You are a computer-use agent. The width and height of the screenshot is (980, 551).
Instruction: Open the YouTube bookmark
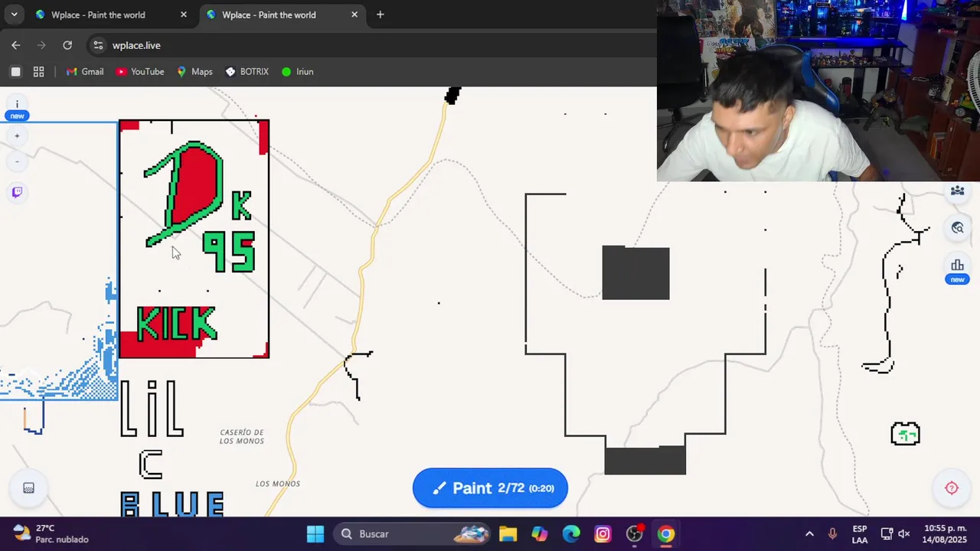[x=139, y=71]
